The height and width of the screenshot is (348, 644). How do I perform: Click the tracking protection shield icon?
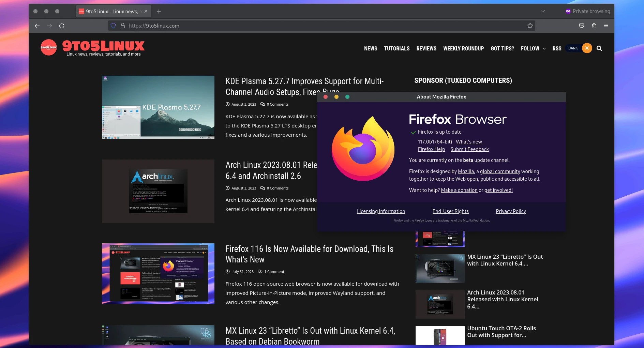(x=113, y=26)
